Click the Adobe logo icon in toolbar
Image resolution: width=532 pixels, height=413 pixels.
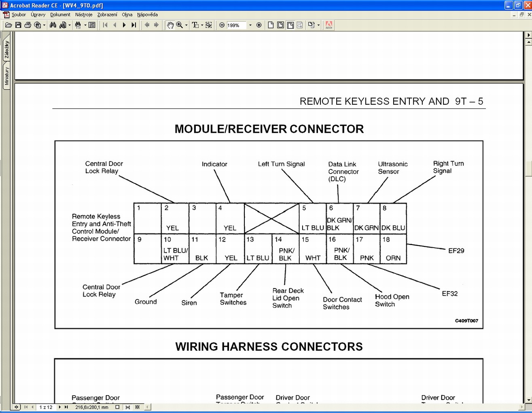(x=329, y=25)
